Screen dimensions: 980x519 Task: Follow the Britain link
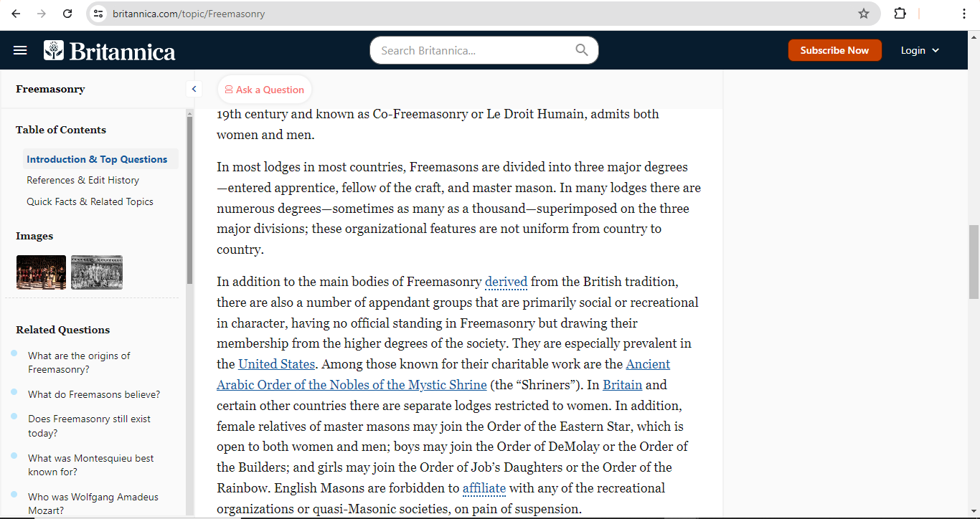point(622,385)
